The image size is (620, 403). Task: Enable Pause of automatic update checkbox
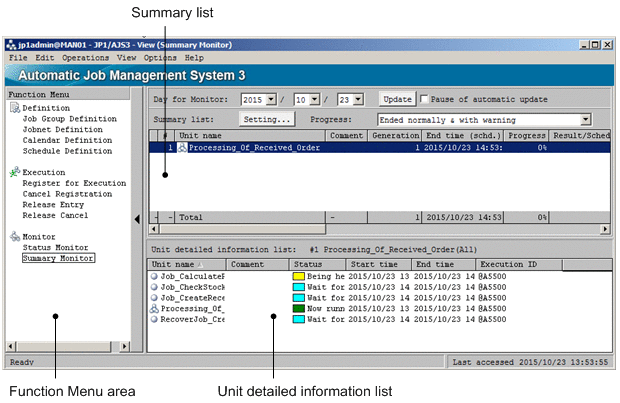[x=426, y=100]
